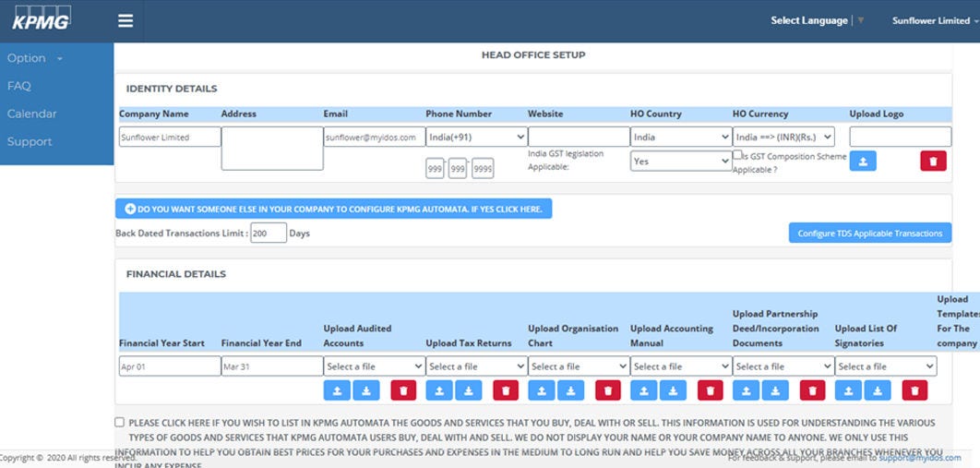This screenshot has height=468, width=980.
Task: Open the HO Country dropdown
Action: point(681,137)
